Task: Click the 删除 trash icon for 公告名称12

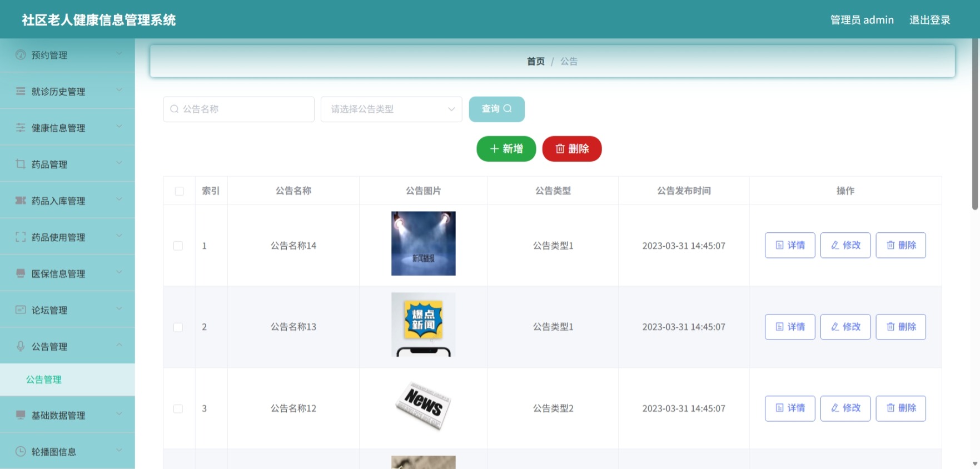Action: point(891,408)
